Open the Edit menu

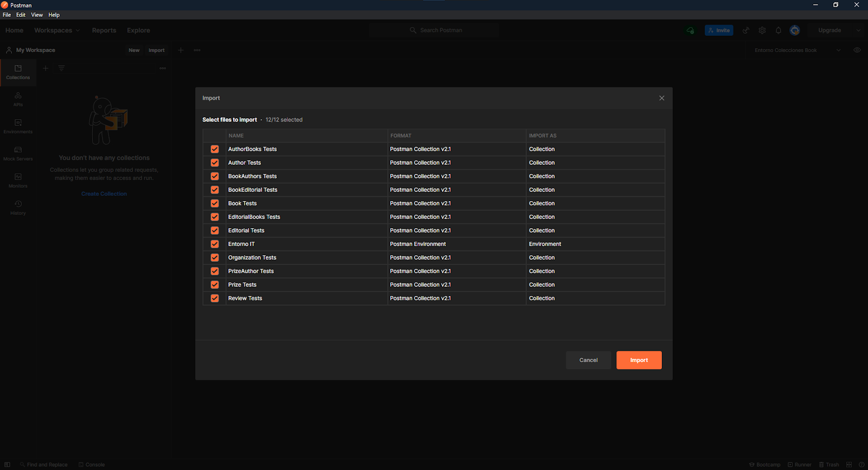[21, 15]
